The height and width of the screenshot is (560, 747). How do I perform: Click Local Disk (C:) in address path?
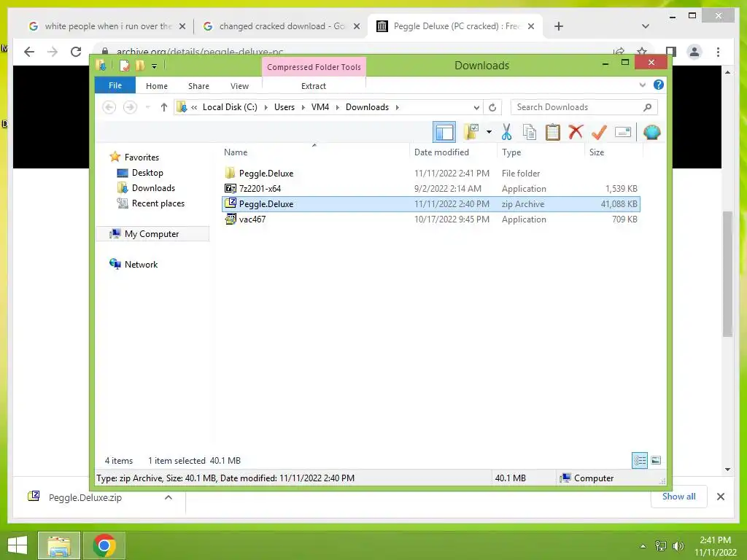(230, 107)
